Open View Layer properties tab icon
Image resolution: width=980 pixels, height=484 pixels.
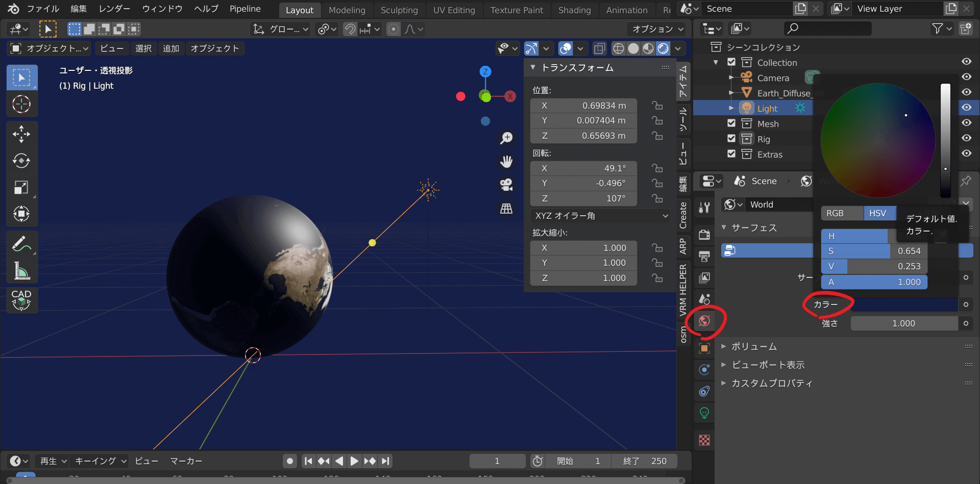click(704, 277)
